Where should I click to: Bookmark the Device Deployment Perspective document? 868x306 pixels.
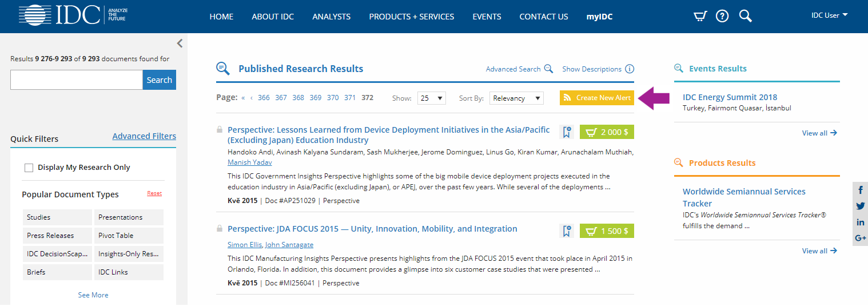click(x=567, y=132)
